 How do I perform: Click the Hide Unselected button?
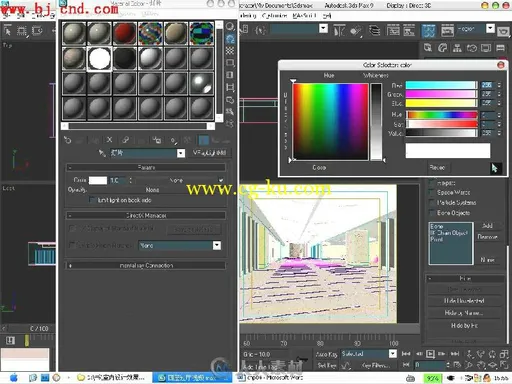pyautogui.click(x=464, y=301)
